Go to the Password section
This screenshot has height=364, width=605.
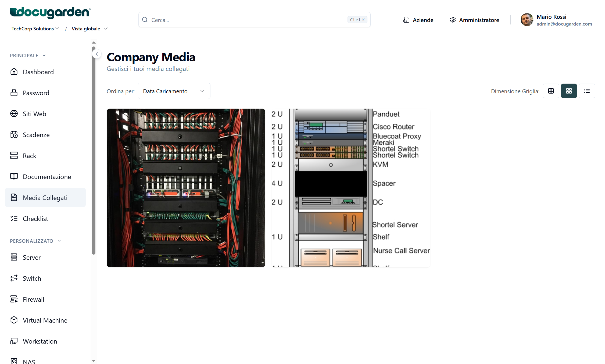[x=45, y=93]
